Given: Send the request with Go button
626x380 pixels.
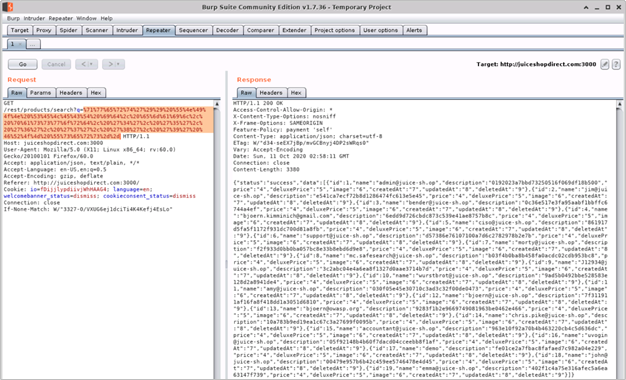Looking at the screenshot, I should click(x=23, y=64).
